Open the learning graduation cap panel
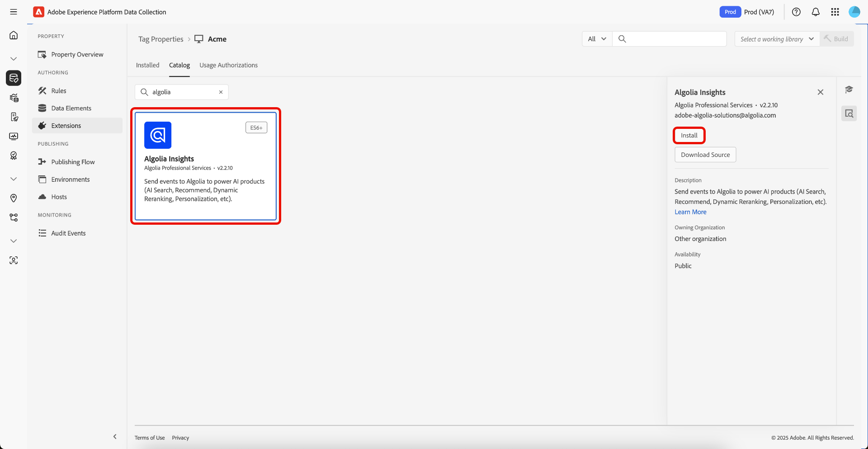This screenshot has width=868, height=449. 849,90
